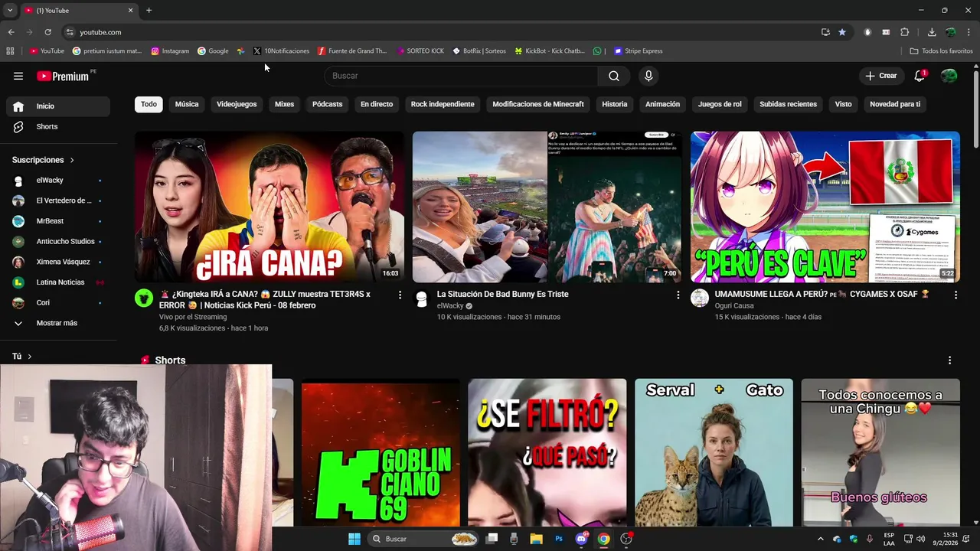Expand the Tú section chevron
980x551 pixels.
(29, 357)
